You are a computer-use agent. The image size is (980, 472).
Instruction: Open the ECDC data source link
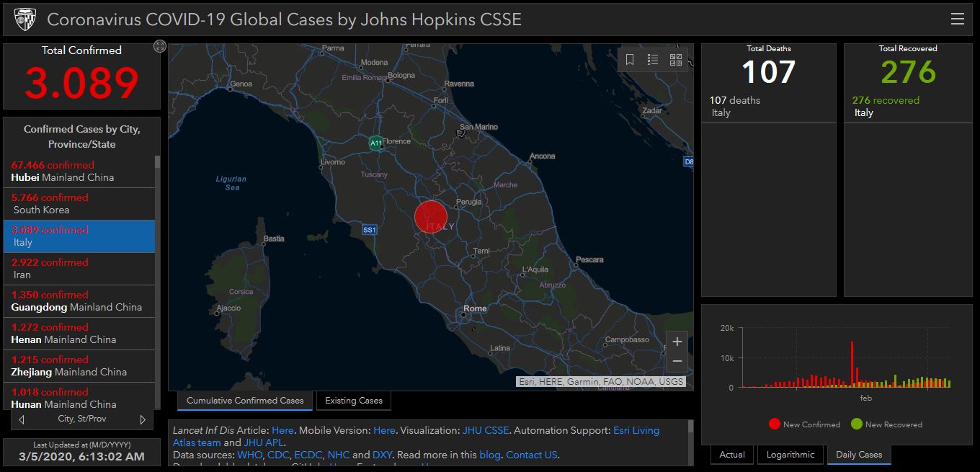pyautogui.click(x=308, y=455)
